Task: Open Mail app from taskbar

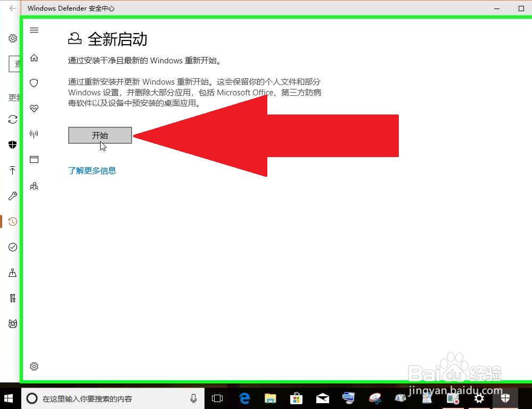Action: coord(323,398)
